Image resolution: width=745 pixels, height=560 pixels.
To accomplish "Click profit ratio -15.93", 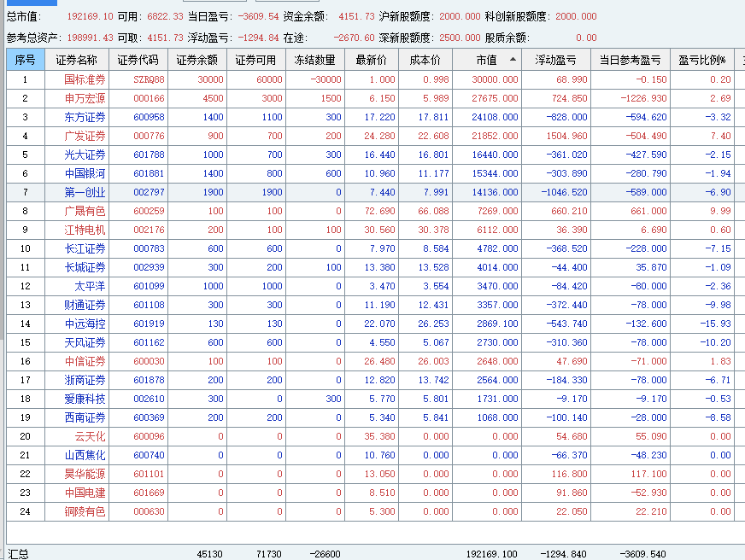I will (x=715, y=324).
